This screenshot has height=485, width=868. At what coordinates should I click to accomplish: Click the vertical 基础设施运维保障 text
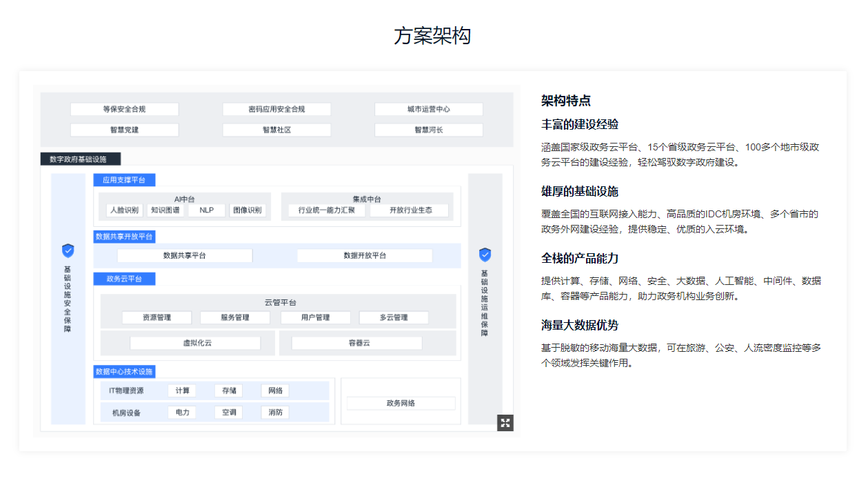tap(485, 302)
